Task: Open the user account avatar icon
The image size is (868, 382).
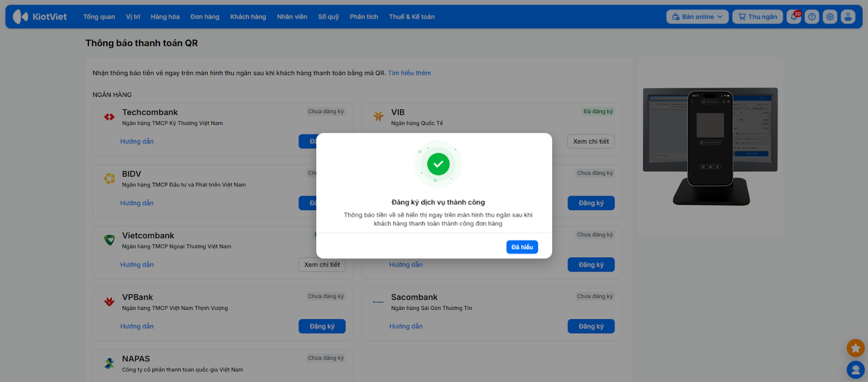Action: coord(848,17)
